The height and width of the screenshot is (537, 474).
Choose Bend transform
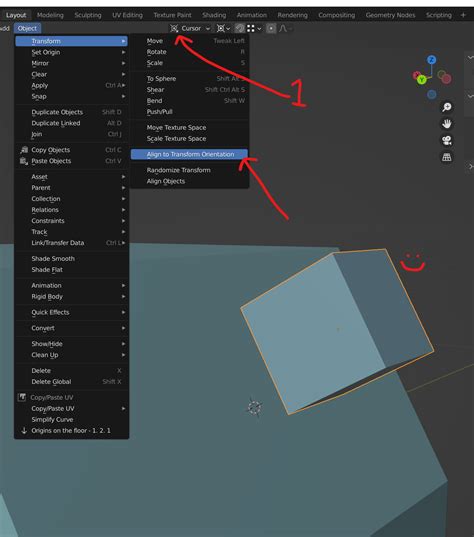(x=189, y=101)
